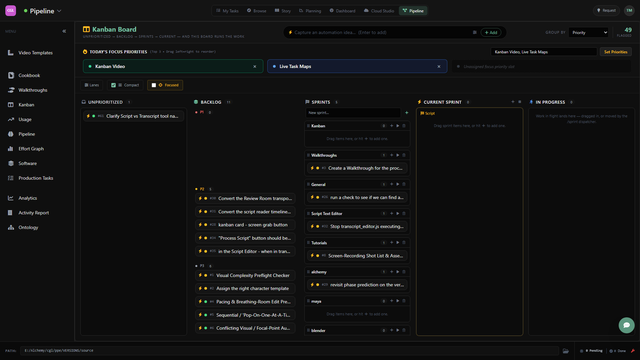Click the Pipeline sidebar icon
The width and height of the screenshot is (640, 360).
[11, 134]
